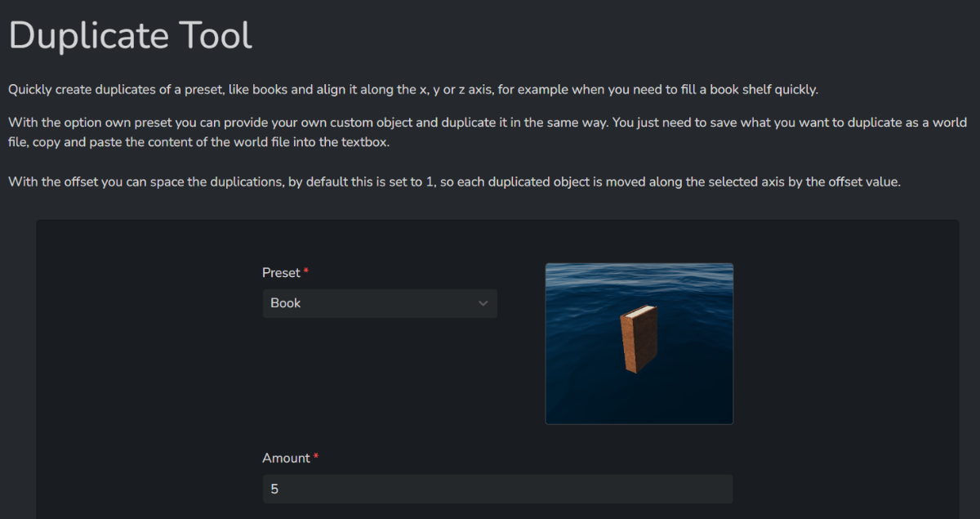Screen dimensions: 980x519
Task: Click the red asterisk next to Amount
Action: coord(316,456)
